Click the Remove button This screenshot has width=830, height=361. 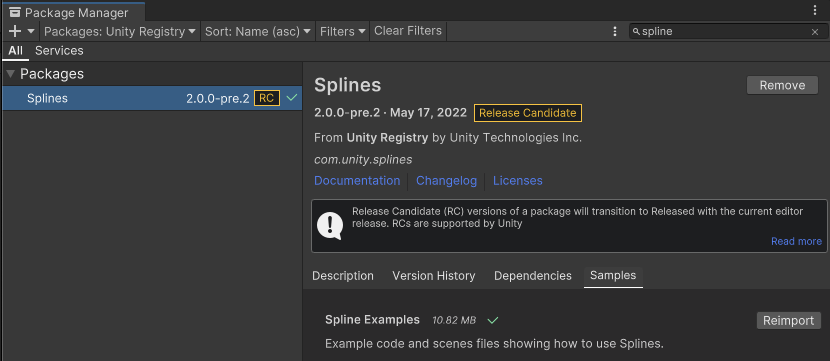[x=782, y=85]
